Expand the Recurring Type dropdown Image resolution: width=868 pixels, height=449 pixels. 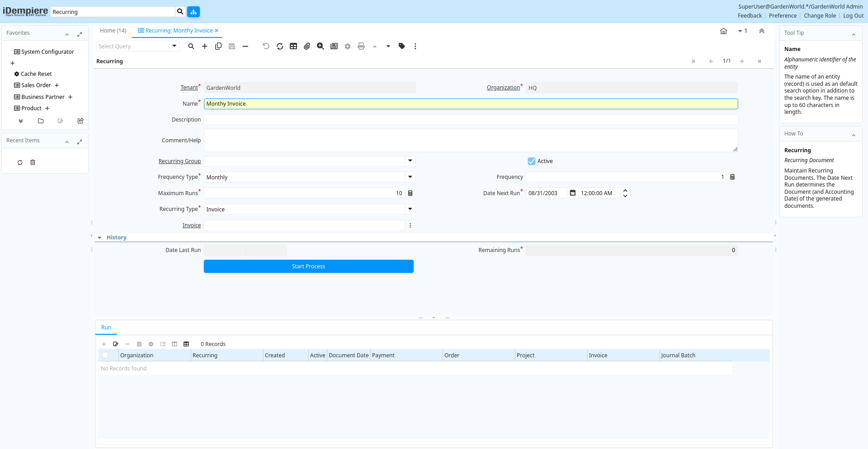[410, 209]
